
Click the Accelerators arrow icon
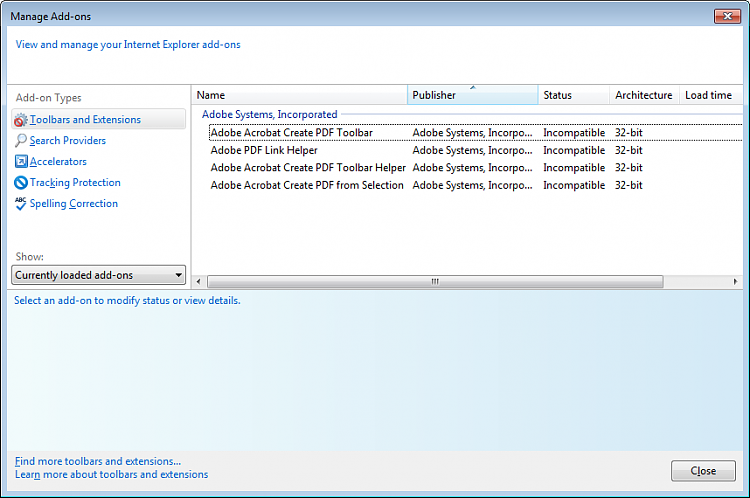click(21, 162)
